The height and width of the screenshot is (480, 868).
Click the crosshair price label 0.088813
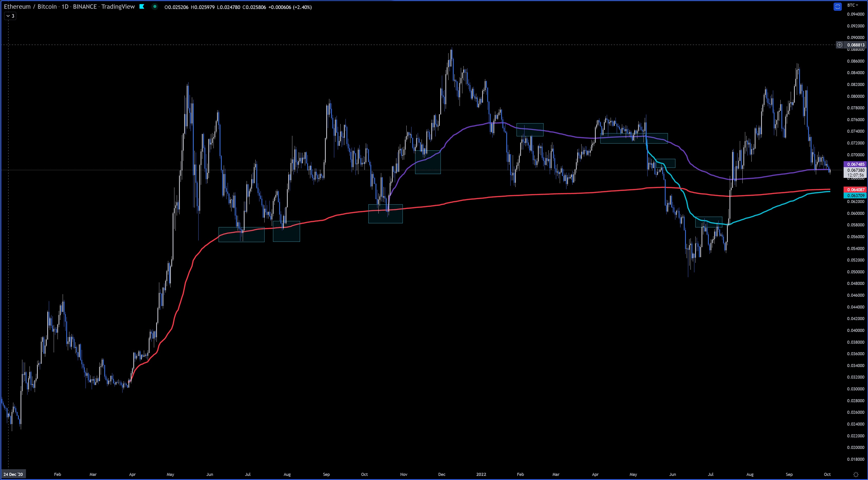[855, 45]
